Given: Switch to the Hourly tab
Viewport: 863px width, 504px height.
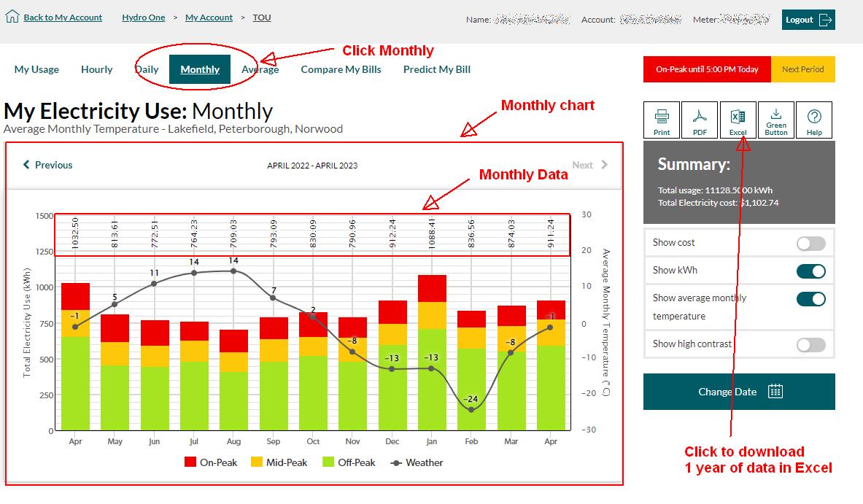Looking at the screenshot, I should (x=96, y=69).
